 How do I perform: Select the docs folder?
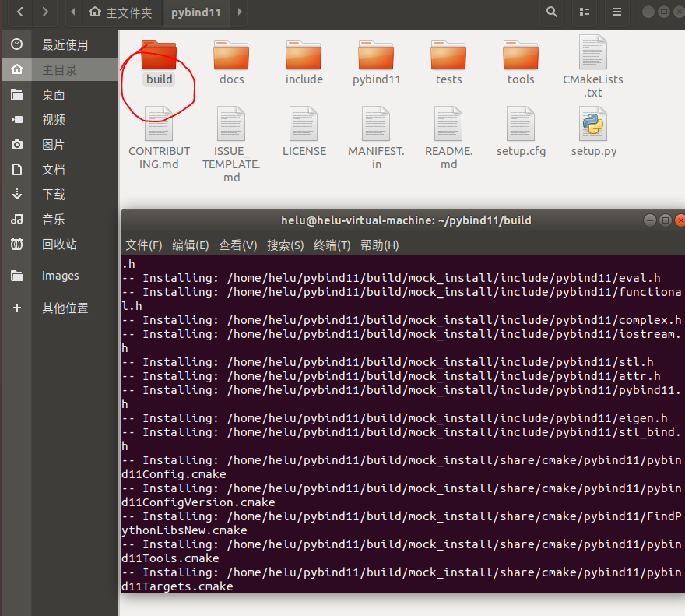pyautogui.click(x=231, y=63)
